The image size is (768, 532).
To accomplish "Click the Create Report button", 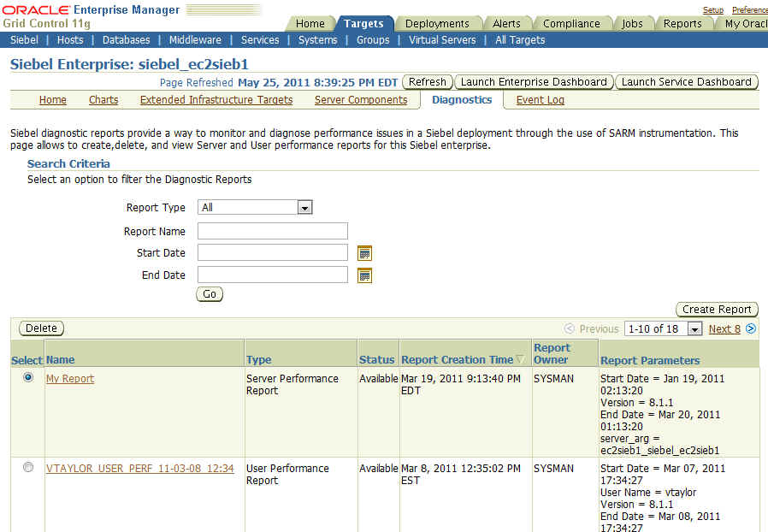I will [x=717, y=310].
